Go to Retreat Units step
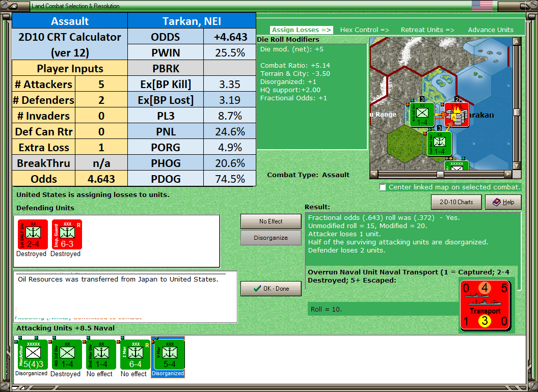 point(427,30)
